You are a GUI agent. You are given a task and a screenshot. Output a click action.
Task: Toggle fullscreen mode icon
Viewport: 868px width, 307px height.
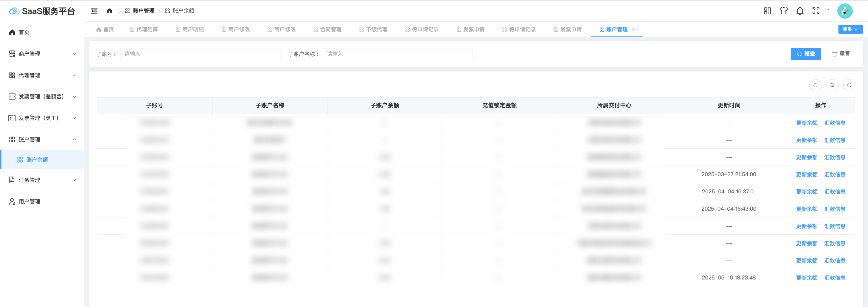click(816, 11)
